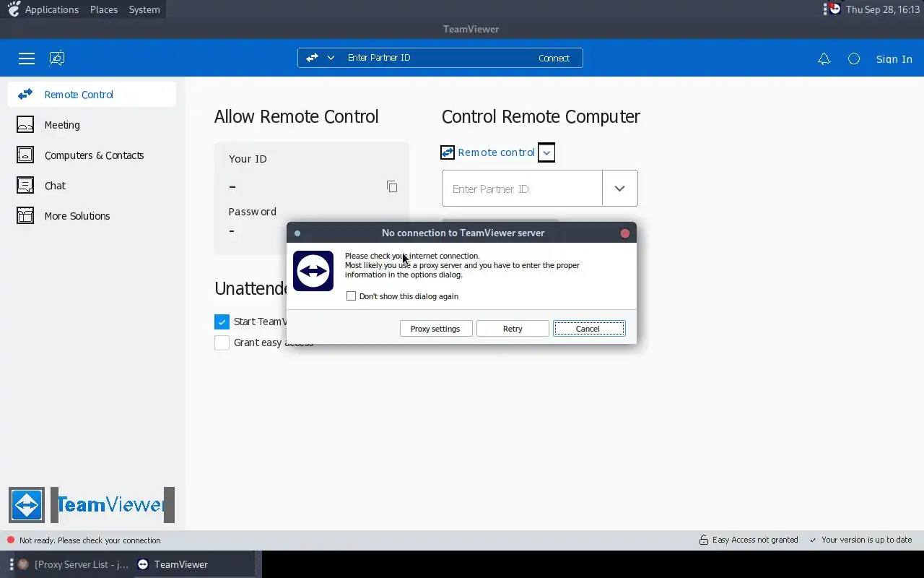
Task: Copy Your ID with the copy icon
Action: [392, 186]
